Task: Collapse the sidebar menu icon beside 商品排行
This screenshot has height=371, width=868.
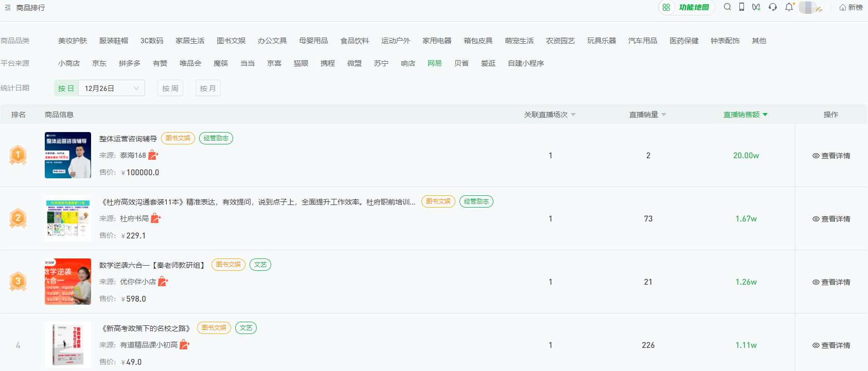Action: [x=8, y=8]
